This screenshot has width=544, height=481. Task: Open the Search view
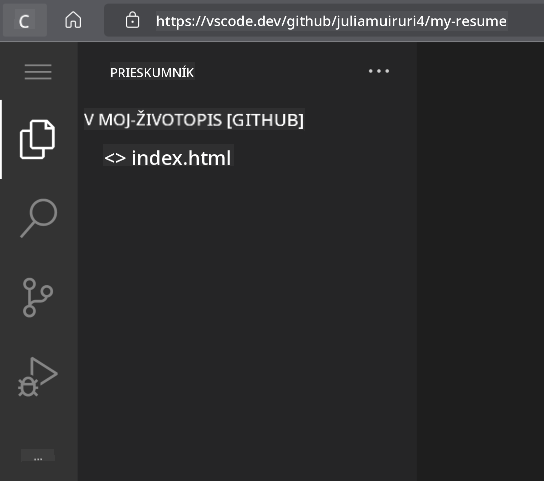tap(39, 218)
